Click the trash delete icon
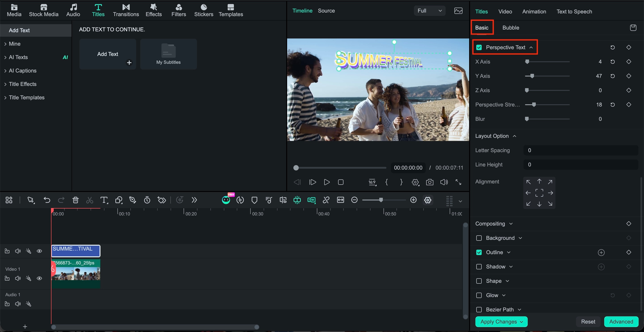This screenshot has height=332, width=644. click(76, 200)
